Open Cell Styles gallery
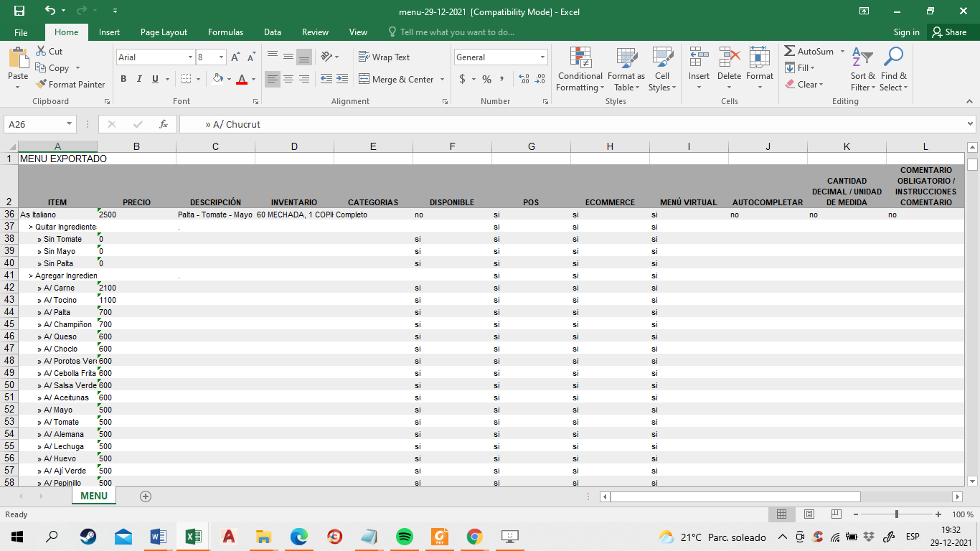 tap(662, 70)
